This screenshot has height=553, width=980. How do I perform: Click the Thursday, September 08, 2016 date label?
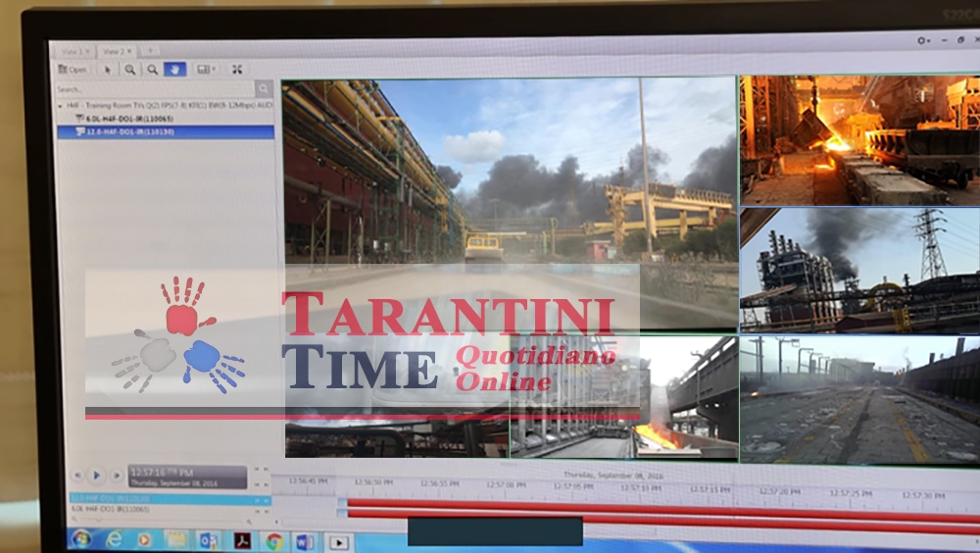click(x=612, y=476)
